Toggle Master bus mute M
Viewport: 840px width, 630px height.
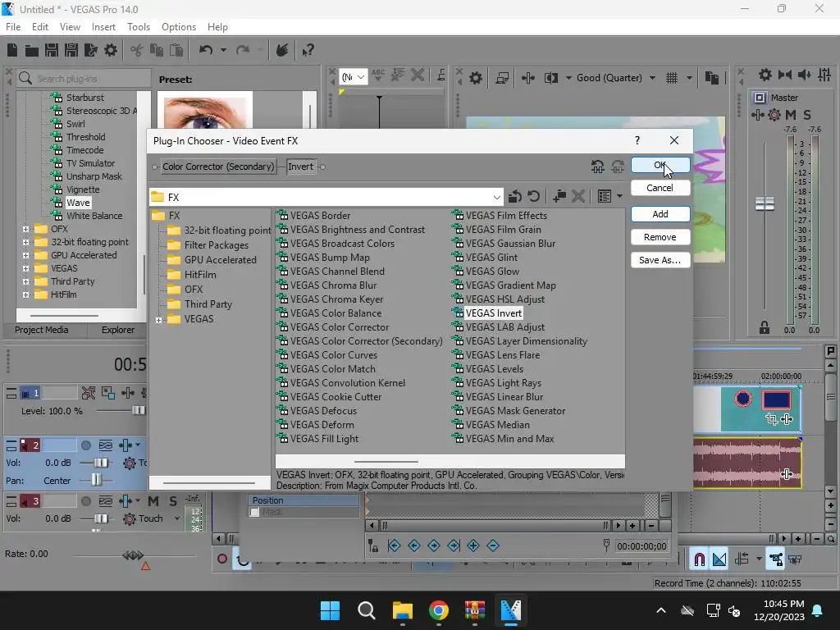coord(791,115)
